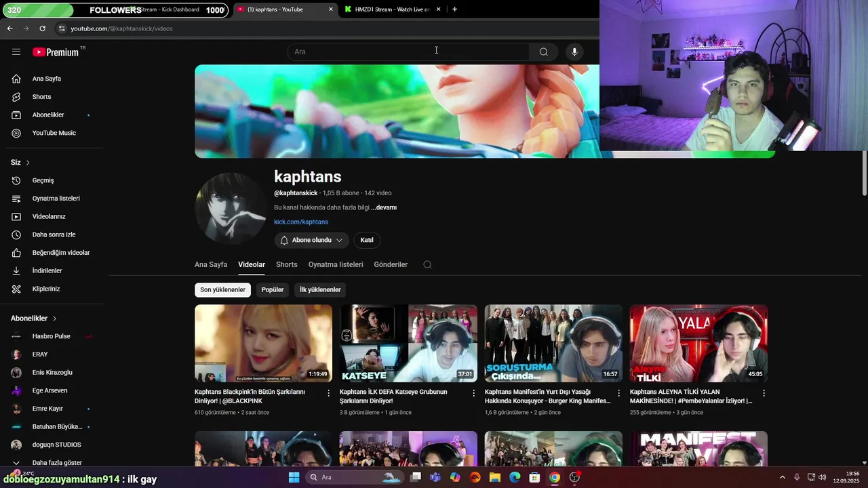Go to the YouTube Premium logo home
Image resolution: width=868 pixels, height=488 pixels.
(56, 52)
